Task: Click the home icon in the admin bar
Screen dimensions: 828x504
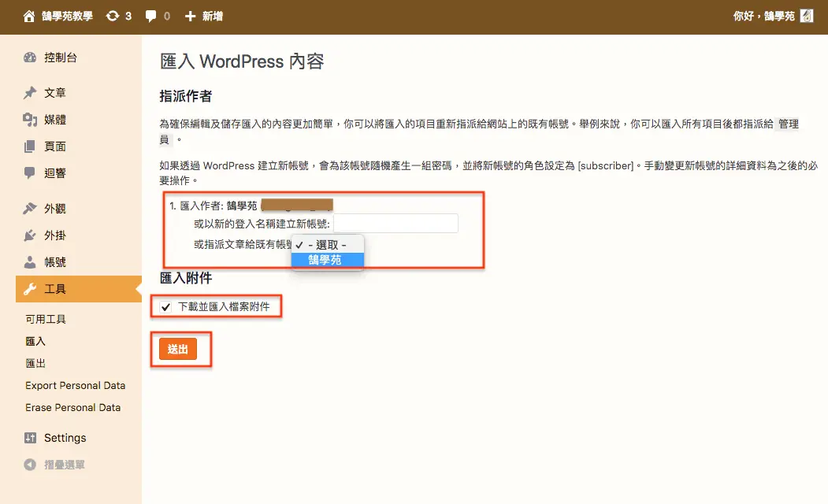Action: [29, 17]
